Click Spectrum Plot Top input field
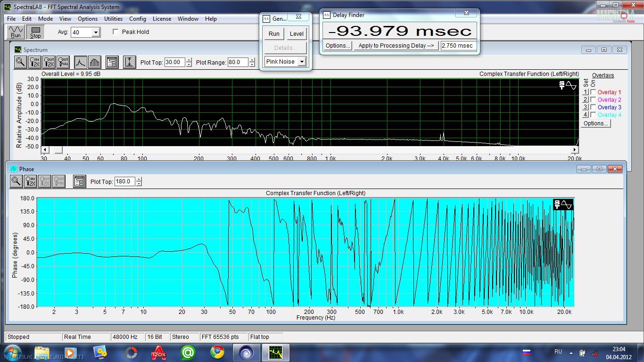This screenshot has width=644, height=362. (x=175, y=62)
